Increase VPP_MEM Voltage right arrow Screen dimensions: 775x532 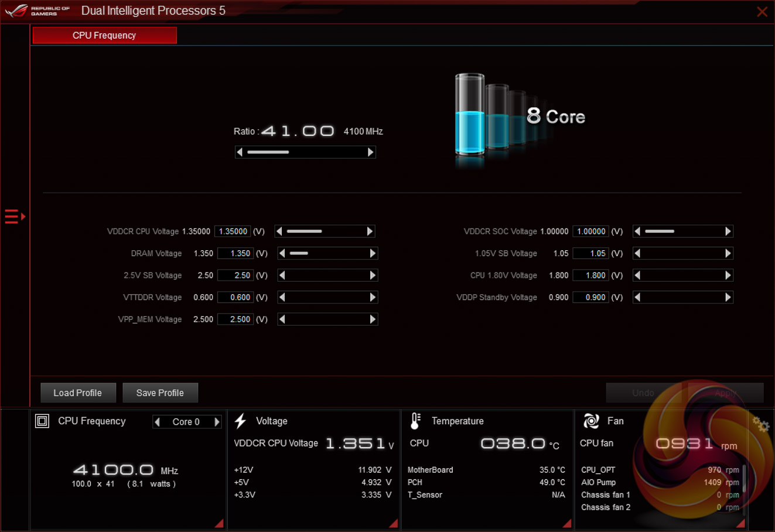coord(373,319)
